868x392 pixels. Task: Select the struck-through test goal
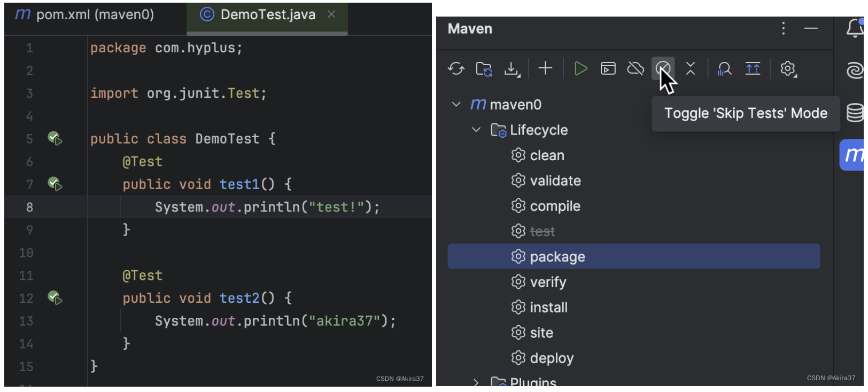(x=542, y=231)
